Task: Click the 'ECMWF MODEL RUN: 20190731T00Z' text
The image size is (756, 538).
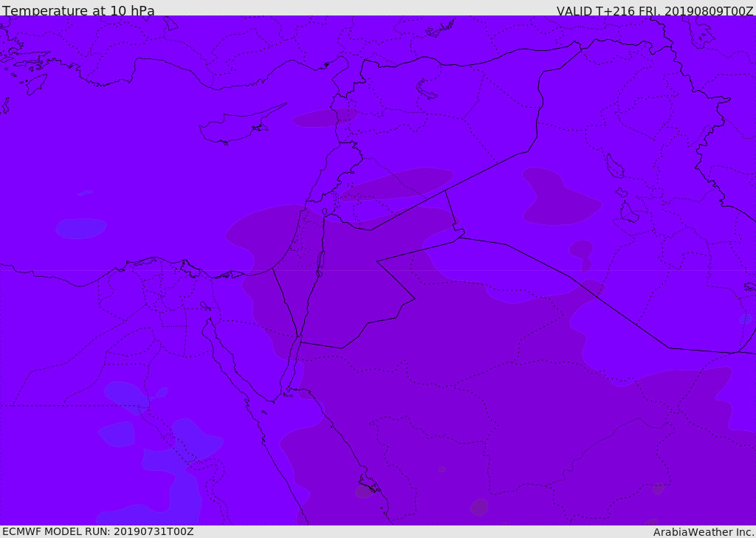Action: point(98,531)
